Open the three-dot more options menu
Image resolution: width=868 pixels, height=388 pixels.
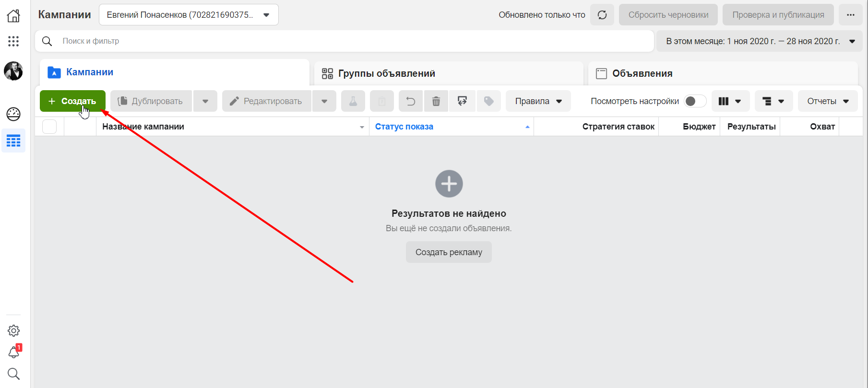851,15
